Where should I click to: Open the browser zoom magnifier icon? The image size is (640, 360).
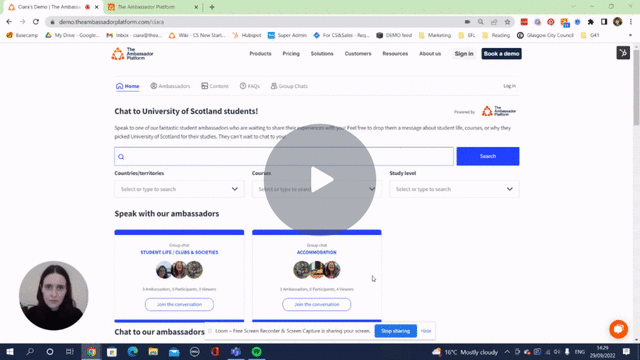click(481, 22)
